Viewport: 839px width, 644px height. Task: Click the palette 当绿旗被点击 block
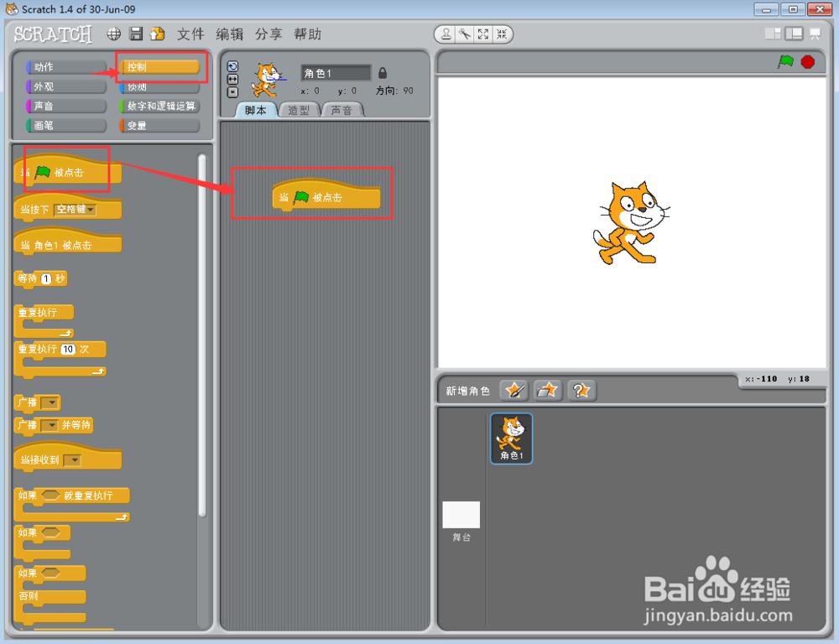pyautogui.click(x=67, y=170)
